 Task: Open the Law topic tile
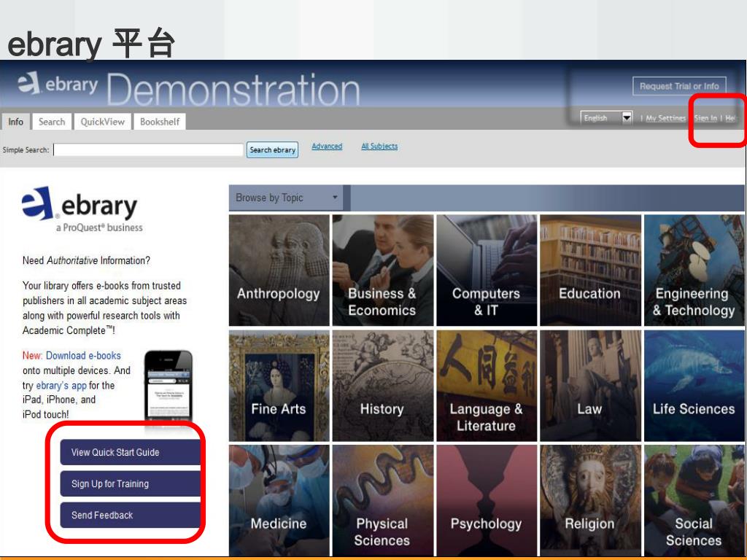point(590,386)
